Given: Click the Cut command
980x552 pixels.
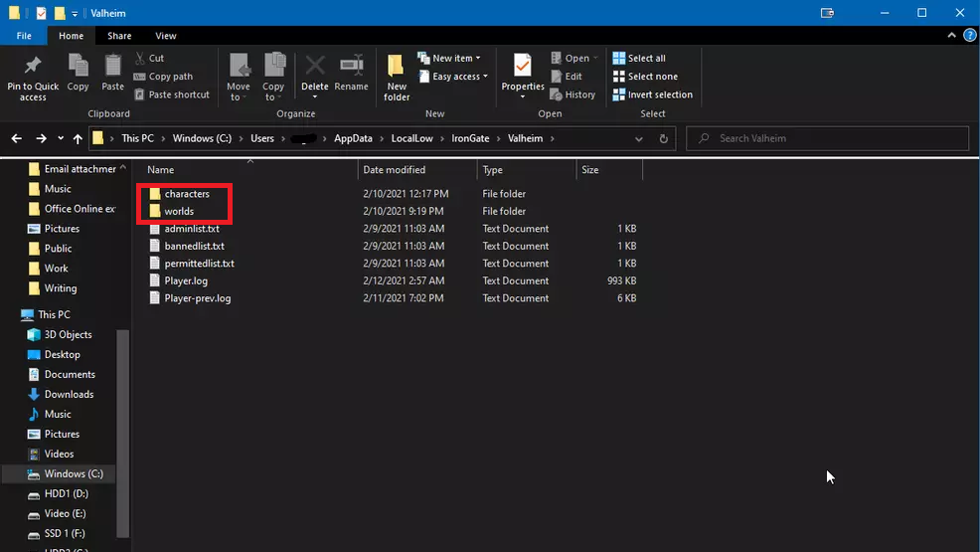Looking at the screenshot, I should click(149, 58).
